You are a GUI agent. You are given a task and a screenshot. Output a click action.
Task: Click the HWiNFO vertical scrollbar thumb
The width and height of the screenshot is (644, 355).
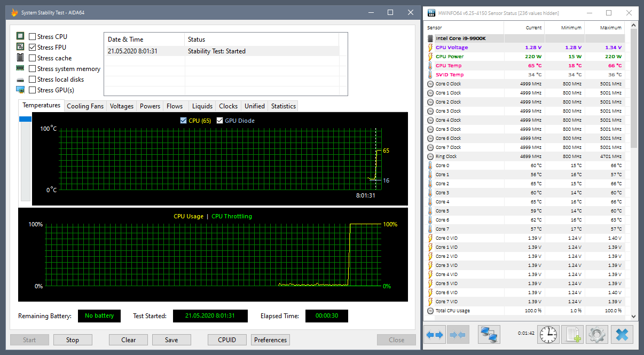pos(634,88)
